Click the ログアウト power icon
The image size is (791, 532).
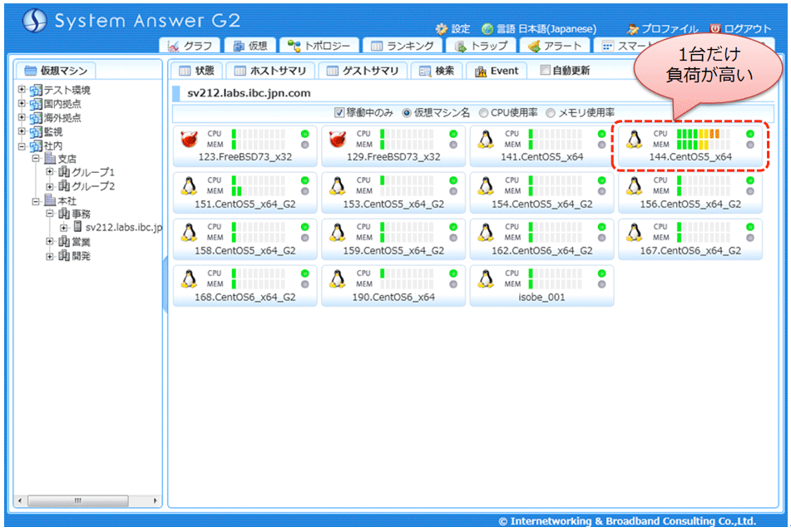(714, 29)
